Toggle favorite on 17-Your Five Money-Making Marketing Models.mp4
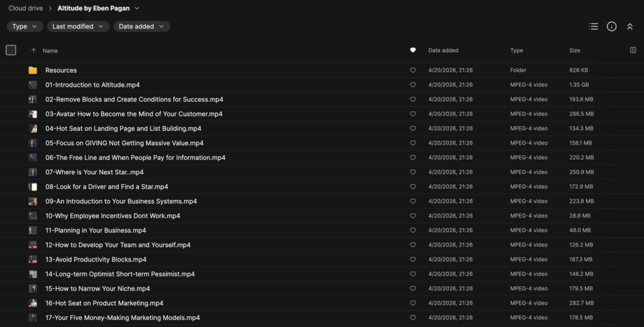The height and width of the screenshot is (327, 644). [x=413, y=318]
